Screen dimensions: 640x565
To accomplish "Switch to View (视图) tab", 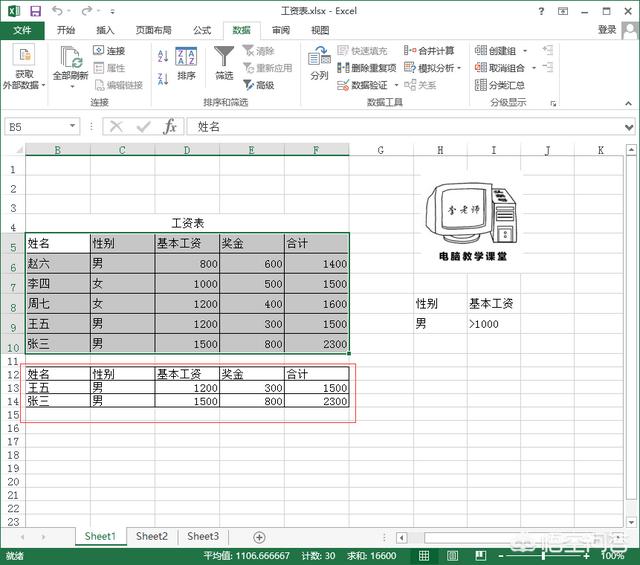I will (320, 30).
